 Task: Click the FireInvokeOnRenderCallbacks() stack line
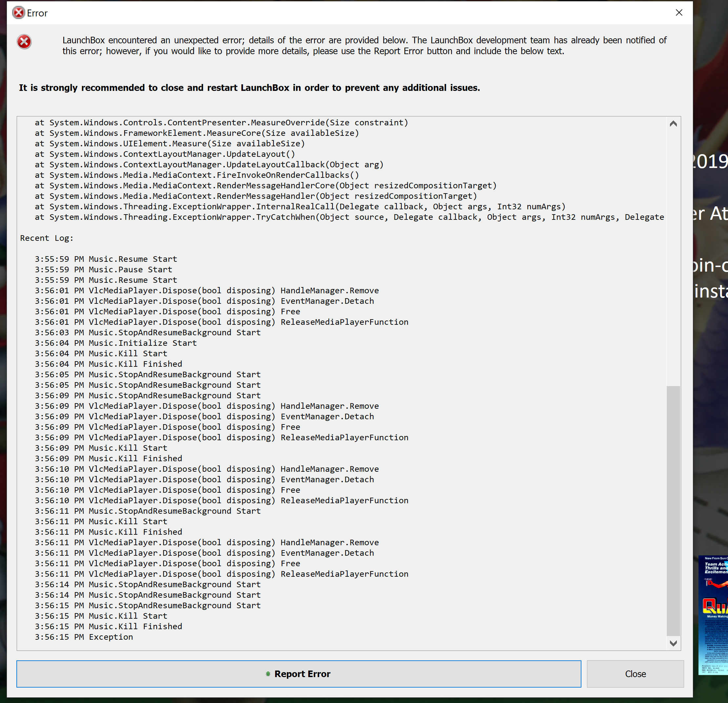point(197,175)
